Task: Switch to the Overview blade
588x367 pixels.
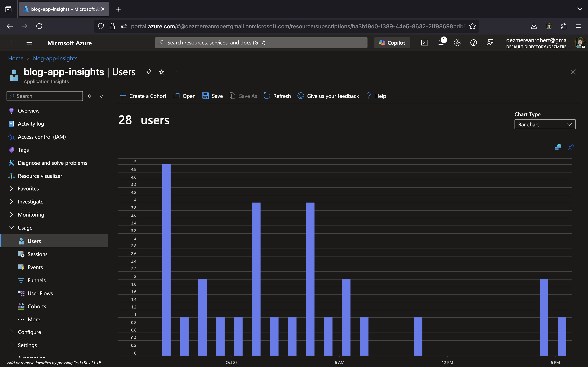Action: pyautogui.click(x=28, y=111)
